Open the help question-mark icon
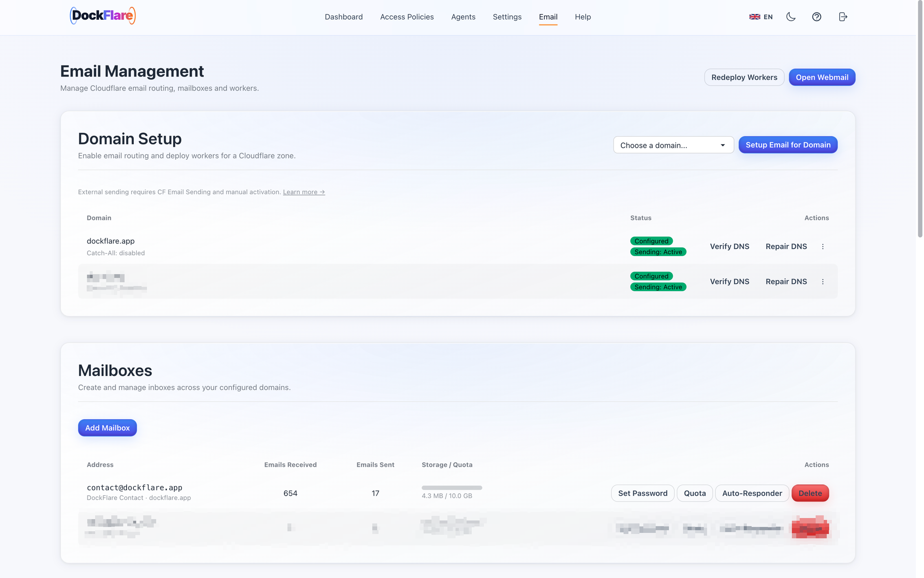This screenshot has width=924, height=578. click(817, 17)
